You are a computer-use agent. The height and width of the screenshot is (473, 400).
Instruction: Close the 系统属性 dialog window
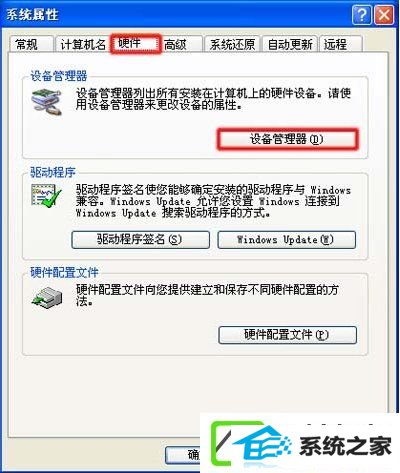pyautogui.click(x=384, y=15)
